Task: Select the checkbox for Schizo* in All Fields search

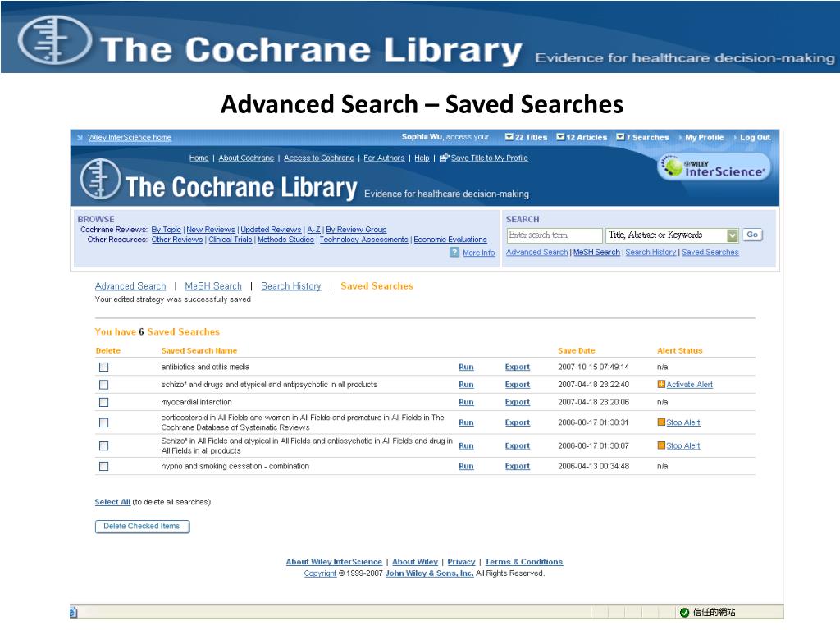Action: point(104,445)
